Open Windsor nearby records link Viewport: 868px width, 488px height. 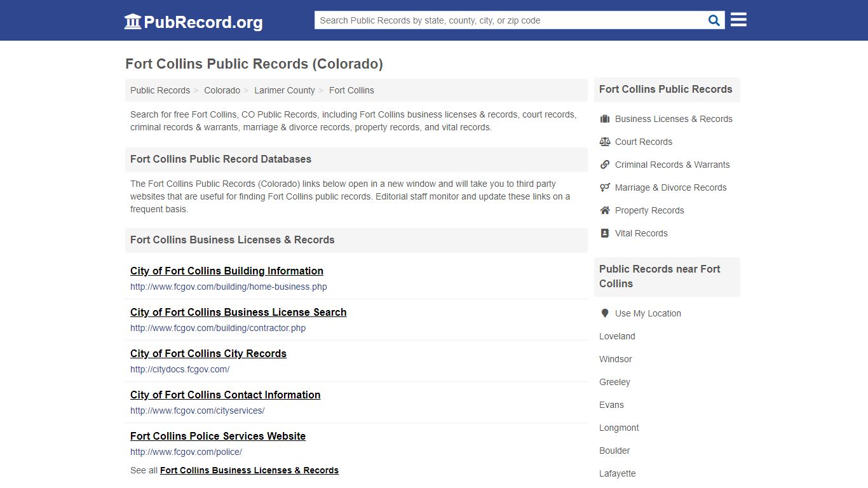616,359
